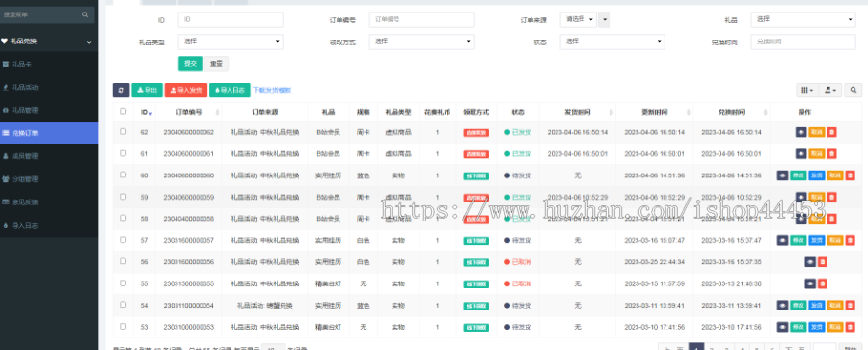This screenshot has height=350, width=868.
Task: Delete order 53 using the trash icon
Action: 851,327
